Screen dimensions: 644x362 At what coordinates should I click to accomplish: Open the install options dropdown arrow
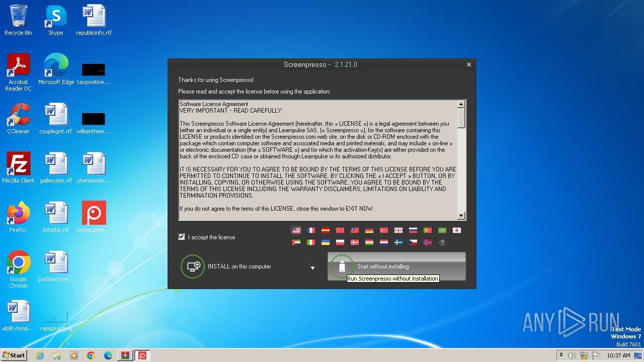(x=312, y=268)
